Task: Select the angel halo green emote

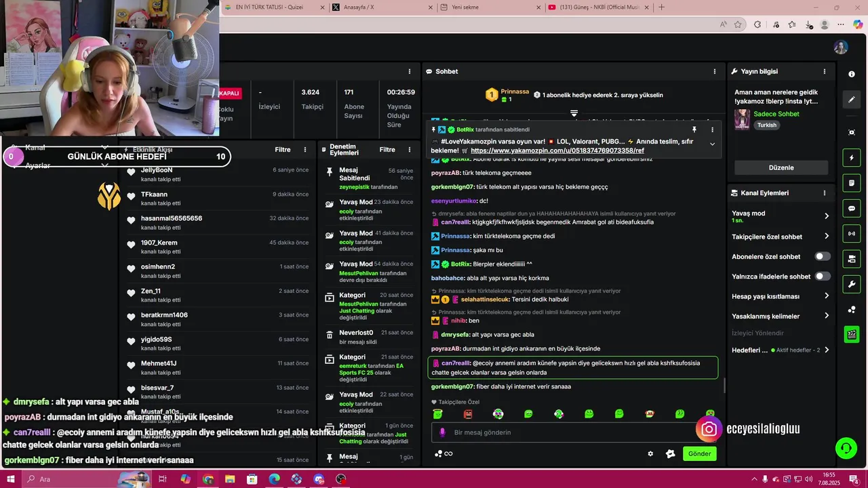Action: 437,413
